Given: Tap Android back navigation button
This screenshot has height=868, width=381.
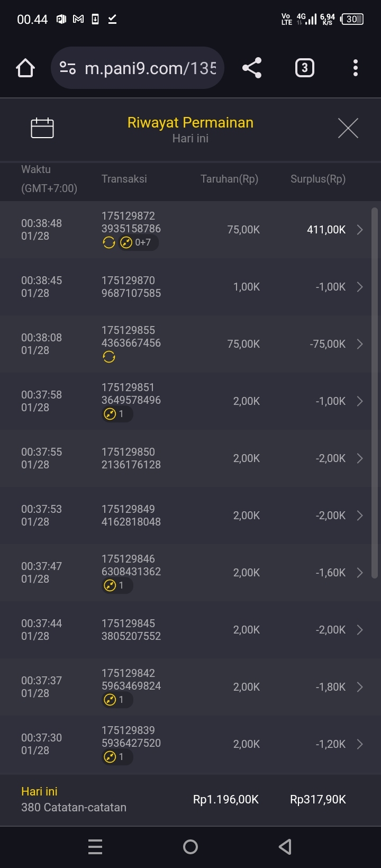Looking at the screenshot, I should (x=285, y=847).
